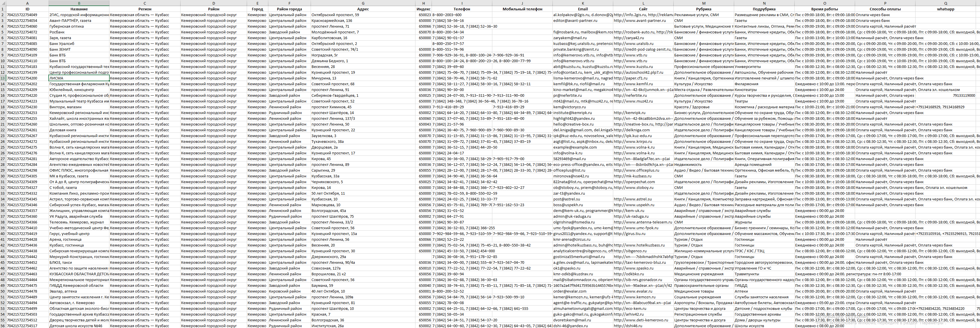Click the 'Арена, гостиница' cell

[79, 239]
